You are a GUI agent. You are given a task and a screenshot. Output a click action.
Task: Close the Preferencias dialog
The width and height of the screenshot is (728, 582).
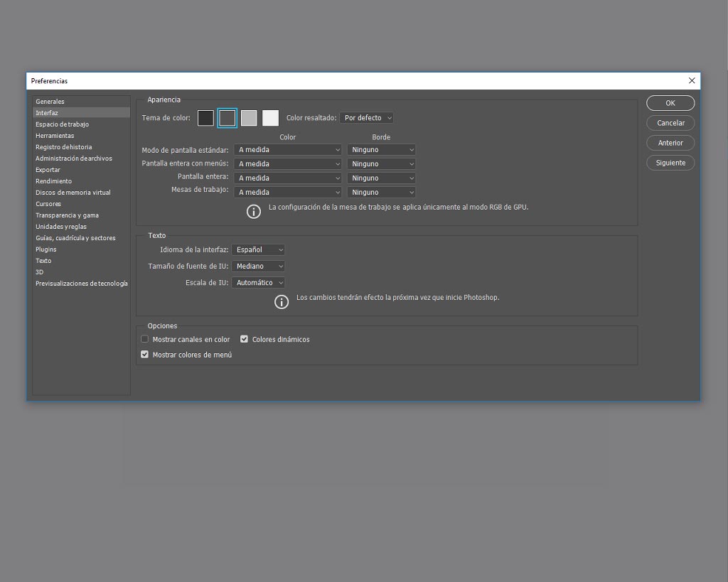(x=692, y=81)
